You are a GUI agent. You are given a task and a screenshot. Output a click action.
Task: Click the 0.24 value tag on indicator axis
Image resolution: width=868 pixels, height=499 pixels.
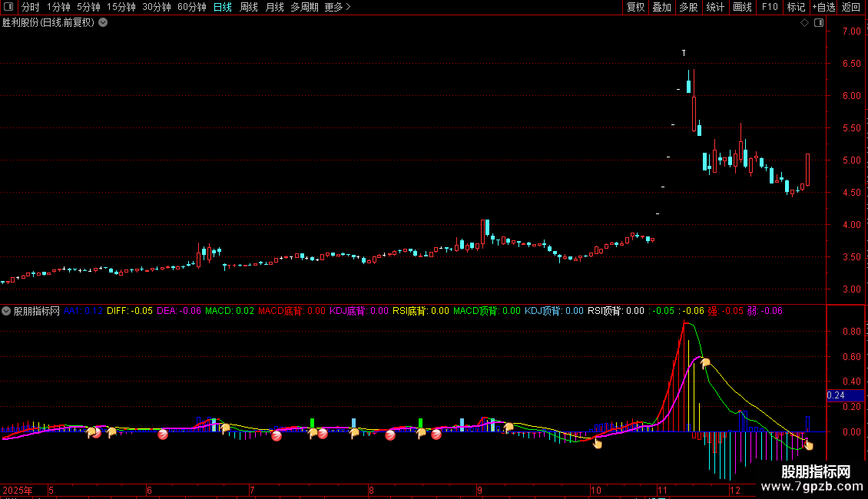coord(845,395)
